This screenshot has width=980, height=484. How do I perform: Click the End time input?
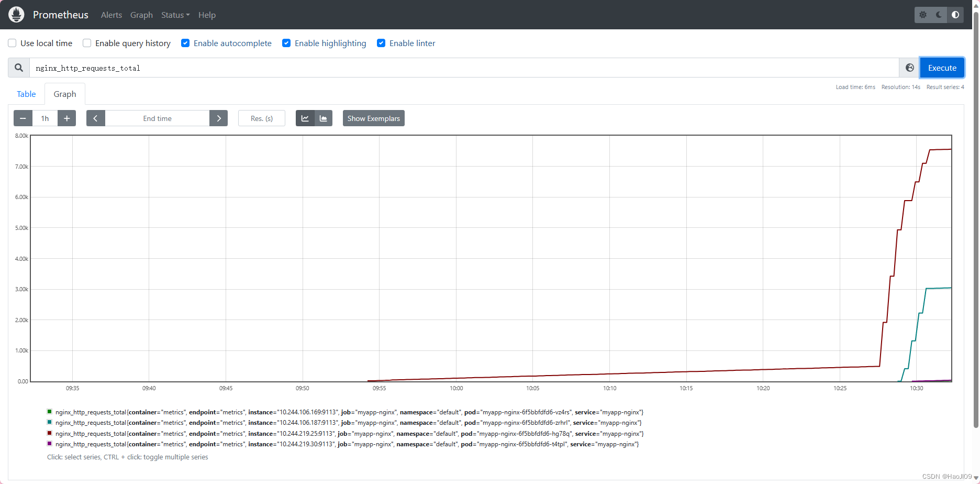coord(157,118)
